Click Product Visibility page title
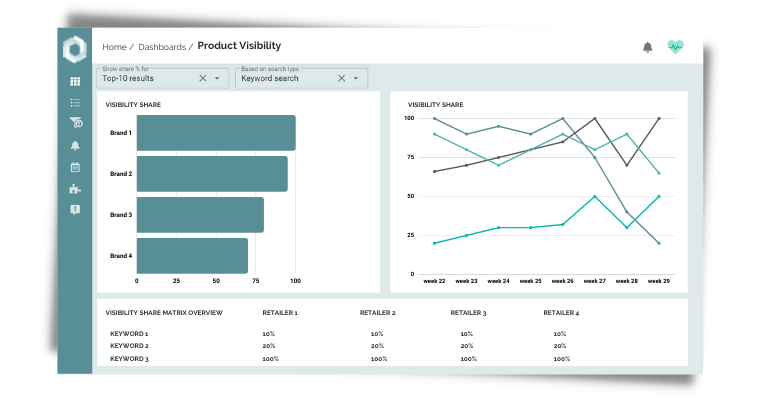Screen dimensions: 760x398 point(239,46)
